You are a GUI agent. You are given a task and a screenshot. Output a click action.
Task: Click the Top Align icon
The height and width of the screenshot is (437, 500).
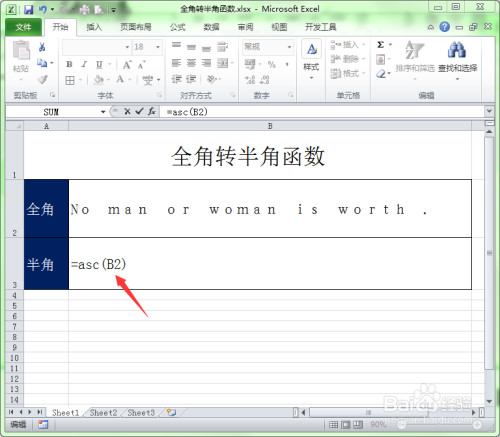(x=176, y=45)
